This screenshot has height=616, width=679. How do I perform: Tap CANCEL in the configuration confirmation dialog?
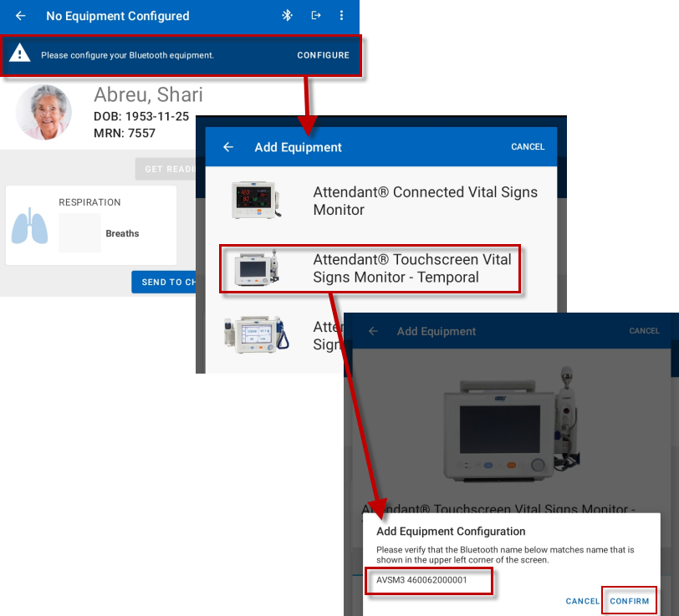point(582,601)
